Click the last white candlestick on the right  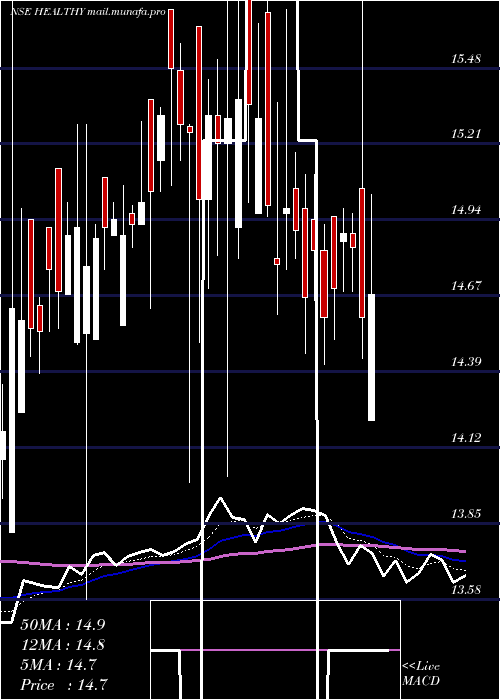tap(371, 357)
